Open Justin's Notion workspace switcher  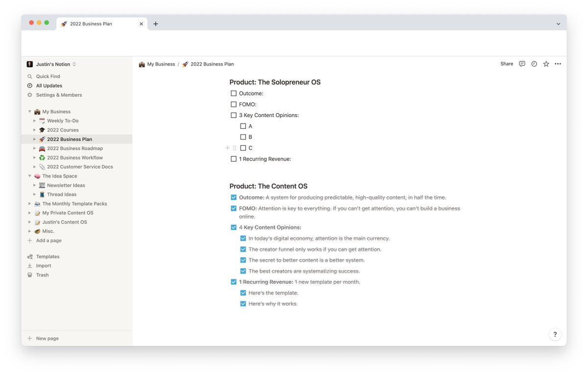tap(51, 64)
